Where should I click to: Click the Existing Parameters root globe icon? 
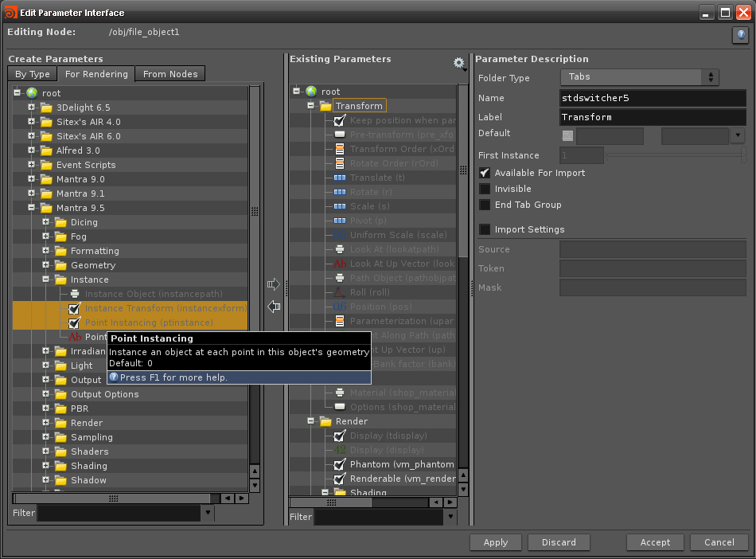pos(311,91)
